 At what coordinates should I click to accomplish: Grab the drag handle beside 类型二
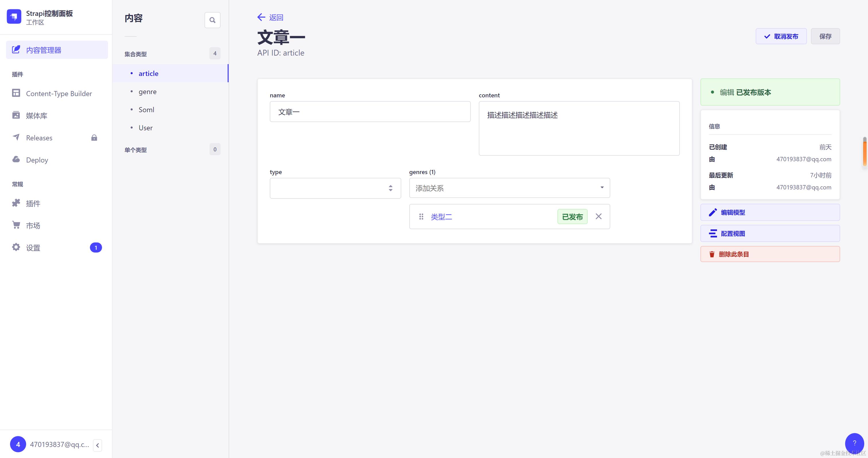click(421, 217)
